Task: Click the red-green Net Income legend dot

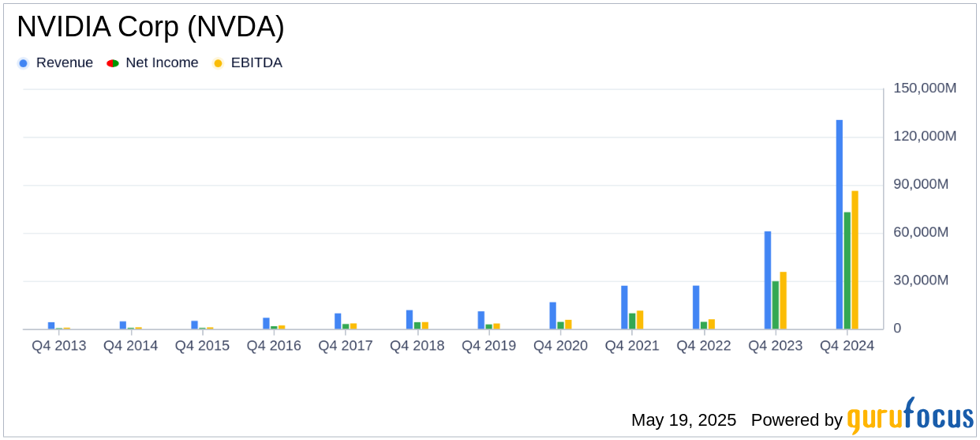Action: click(113, 63)
